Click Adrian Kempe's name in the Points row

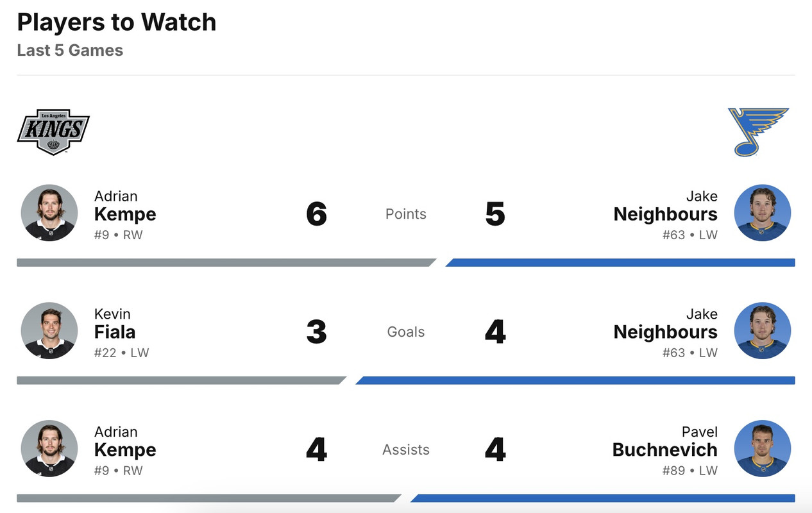[x=125, y=214]
